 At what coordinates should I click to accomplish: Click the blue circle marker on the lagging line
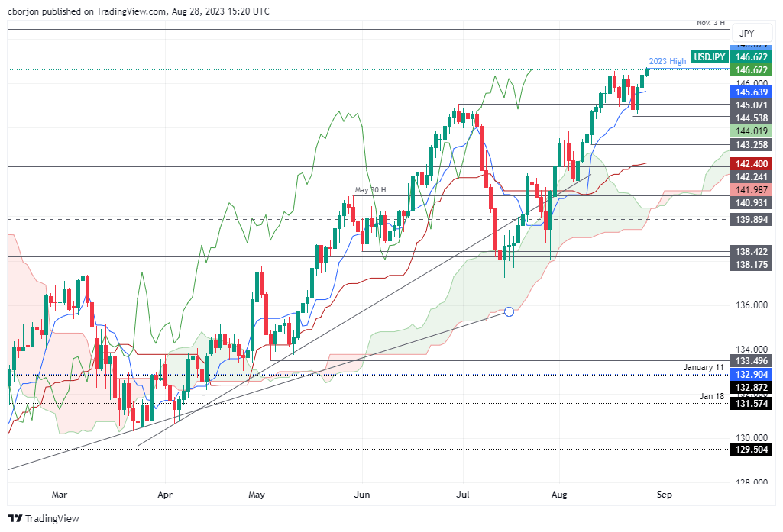[509, 311]
